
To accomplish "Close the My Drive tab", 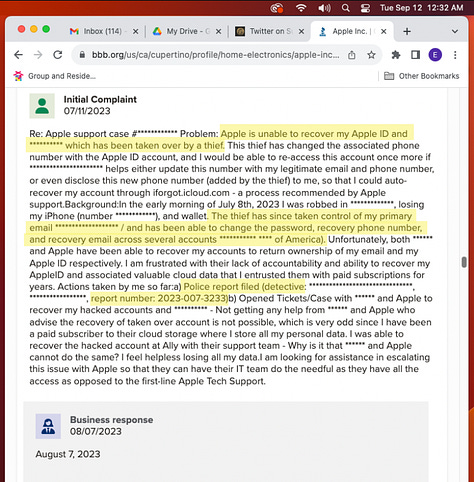I will (x=218, y=31).
